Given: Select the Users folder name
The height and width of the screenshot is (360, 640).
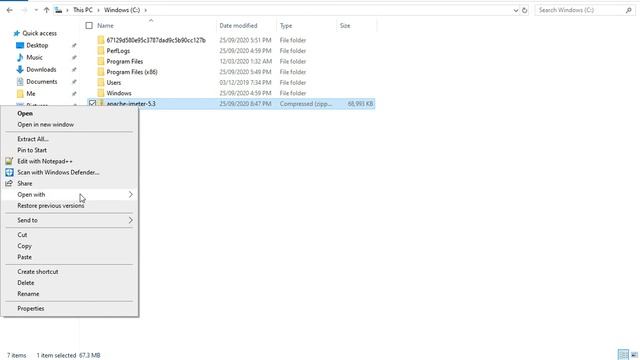Looking at the screenshot, I should click(x=113, y=82).
